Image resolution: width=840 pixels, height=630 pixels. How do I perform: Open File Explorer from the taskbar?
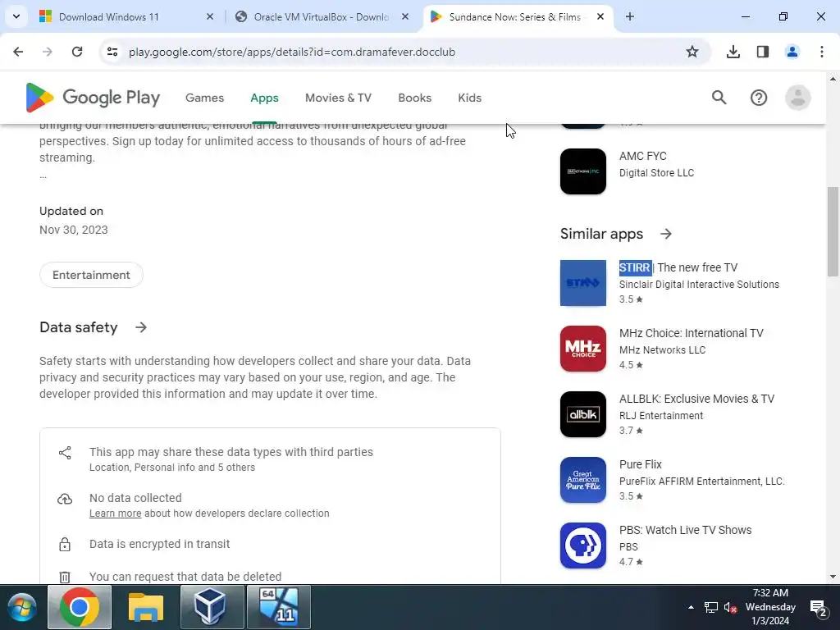pos(146,607)
